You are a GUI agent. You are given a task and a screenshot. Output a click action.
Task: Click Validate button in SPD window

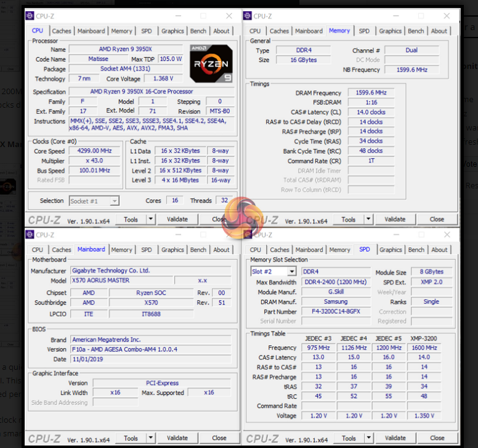(395, 438)
